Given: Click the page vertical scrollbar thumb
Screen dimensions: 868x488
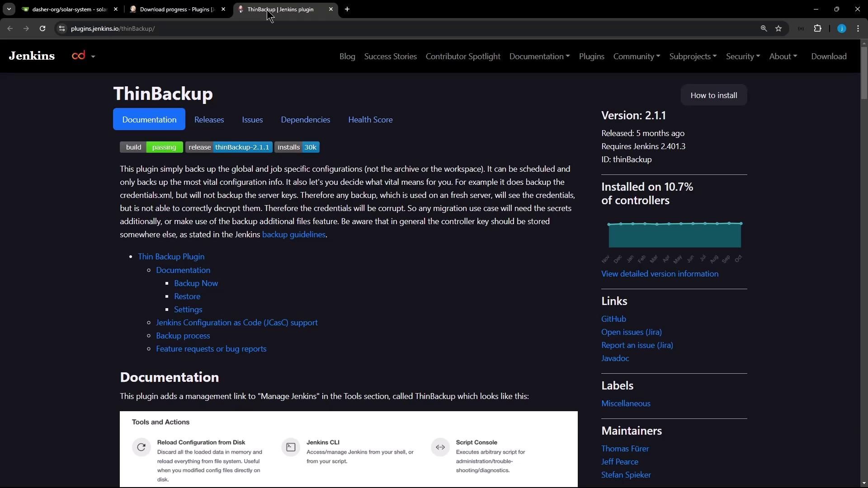Looking at the screenshot, I should (x=864, y=72).
